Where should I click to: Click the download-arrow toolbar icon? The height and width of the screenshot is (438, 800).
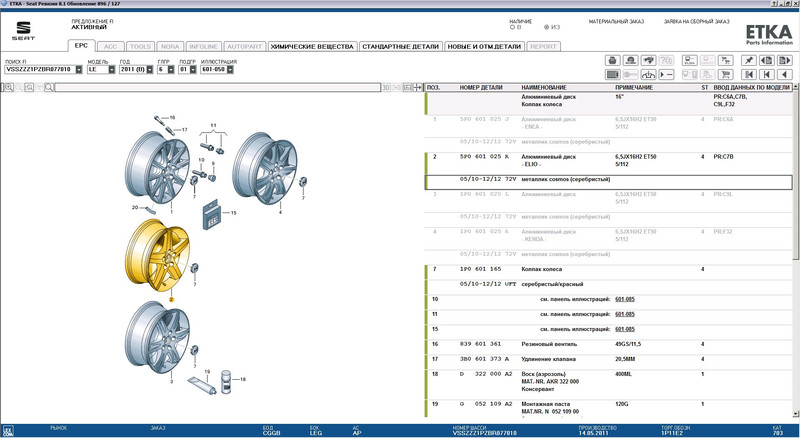coord(648,75)
